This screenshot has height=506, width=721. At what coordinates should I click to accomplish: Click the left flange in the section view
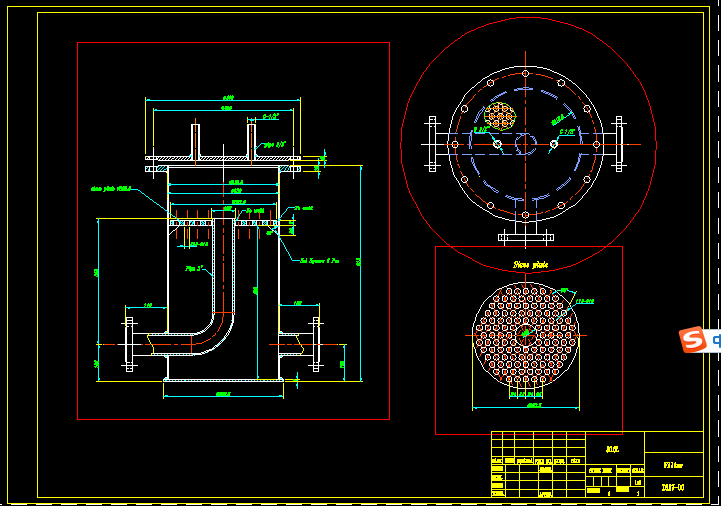pyautogui.click(x=129, y=343)
